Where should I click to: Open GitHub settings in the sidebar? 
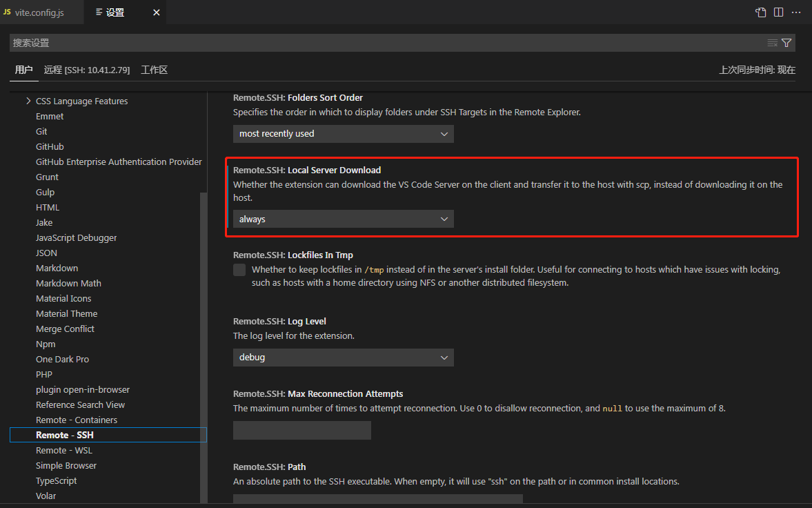pos(50,146)
